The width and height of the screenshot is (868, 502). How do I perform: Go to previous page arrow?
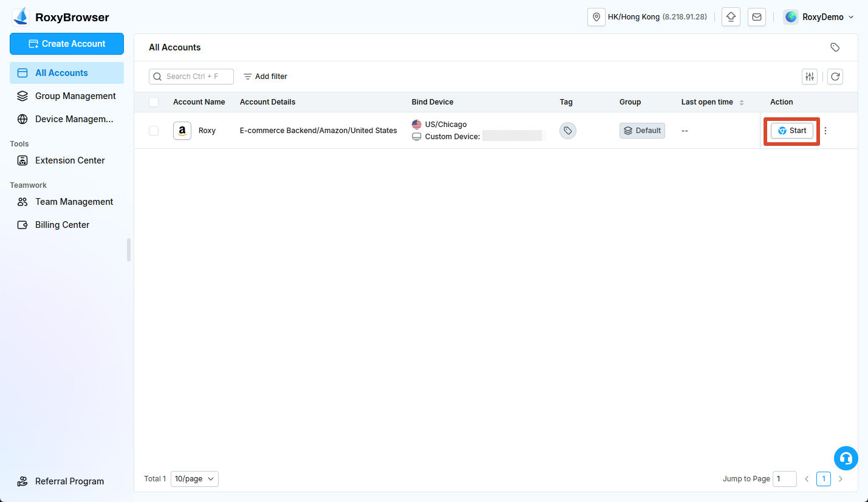tap(807, 479)
